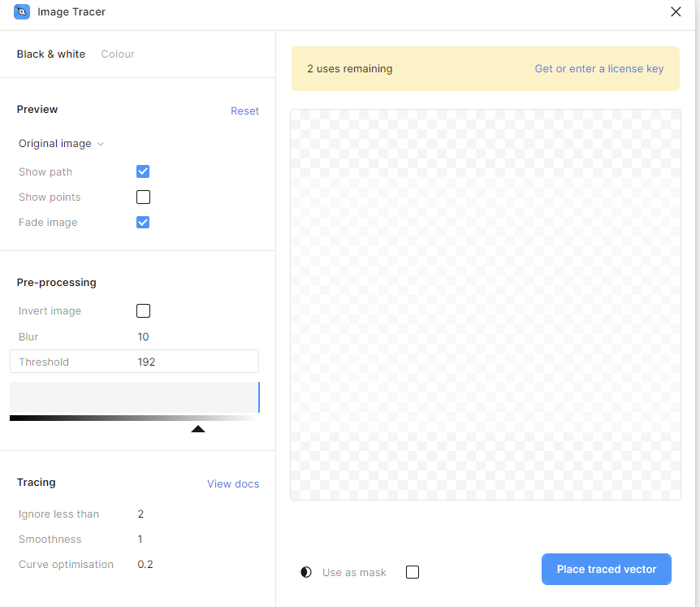Open the View docs link
This screenshot has height=607, width=700.
[233, 483]
